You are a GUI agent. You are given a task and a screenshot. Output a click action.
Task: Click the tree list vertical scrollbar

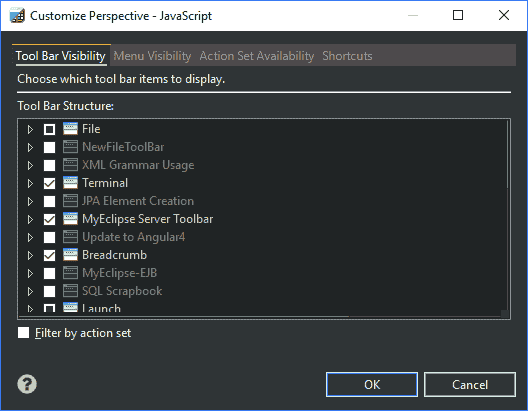pos(508,215)
